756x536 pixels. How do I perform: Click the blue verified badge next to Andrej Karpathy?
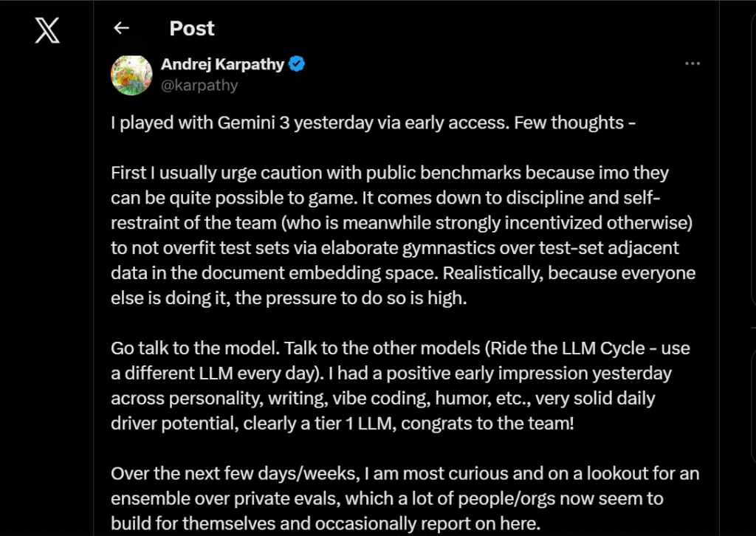coord(295,64)
